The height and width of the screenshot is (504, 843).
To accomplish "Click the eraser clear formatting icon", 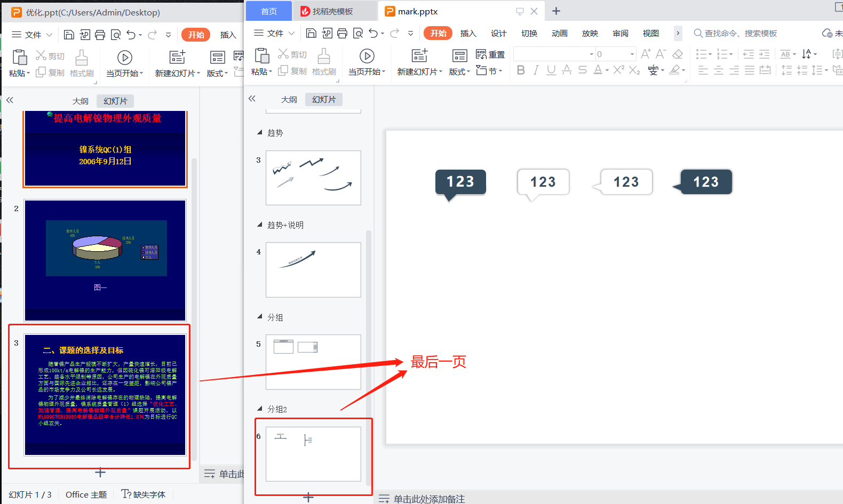I will click(678, 54).
